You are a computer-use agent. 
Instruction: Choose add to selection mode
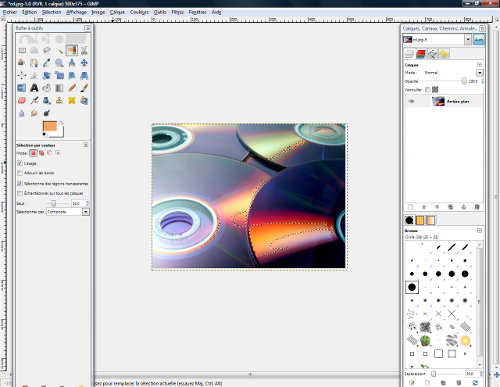(41, 153)
